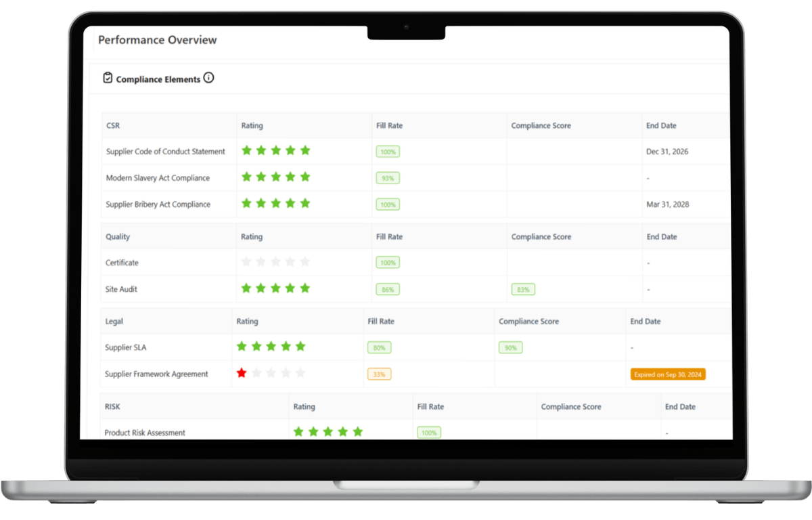The width and height of the screenshot is (812, 520).
Task: Click the Legal section header label
Action: 114,322
